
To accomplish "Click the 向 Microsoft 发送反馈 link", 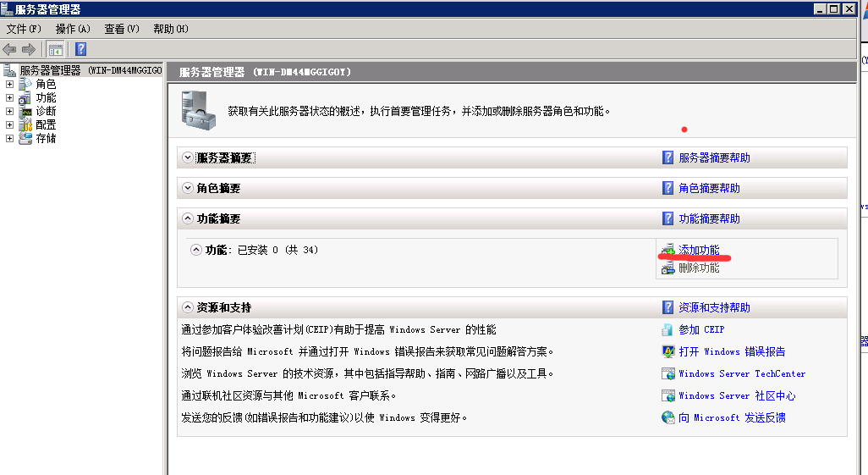I will pyautogui.click(x=732, y=418).
